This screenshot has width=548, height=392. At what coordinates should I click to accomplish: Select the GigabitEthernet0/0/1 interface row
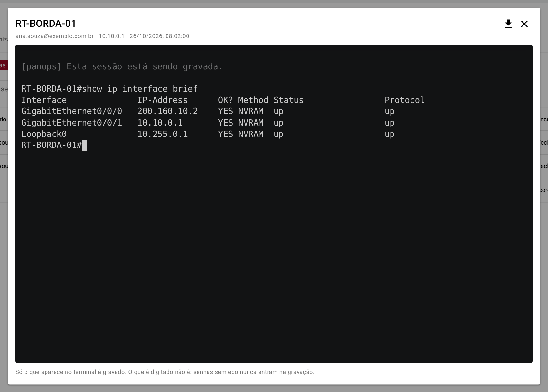tap(208, 123)
